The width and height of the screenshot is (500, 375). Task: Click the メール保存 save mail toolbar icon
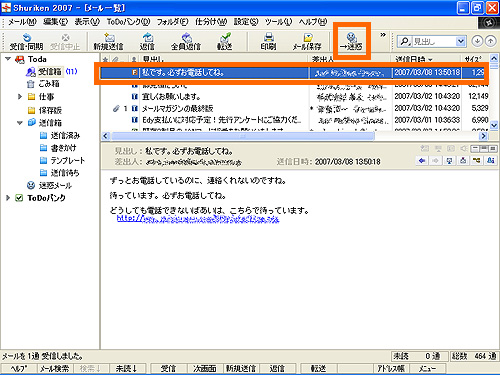307,42
